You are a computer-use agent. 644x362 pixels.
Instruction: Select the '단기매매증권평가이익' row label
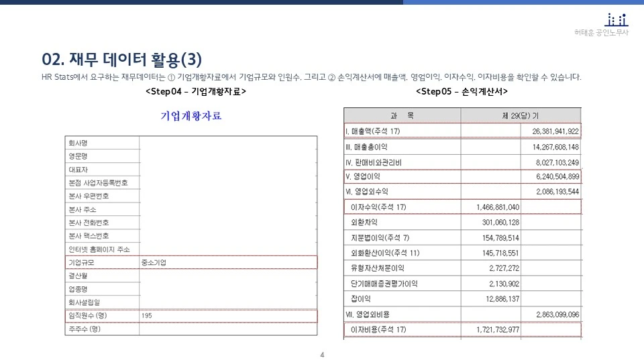(x=384, y=284)
